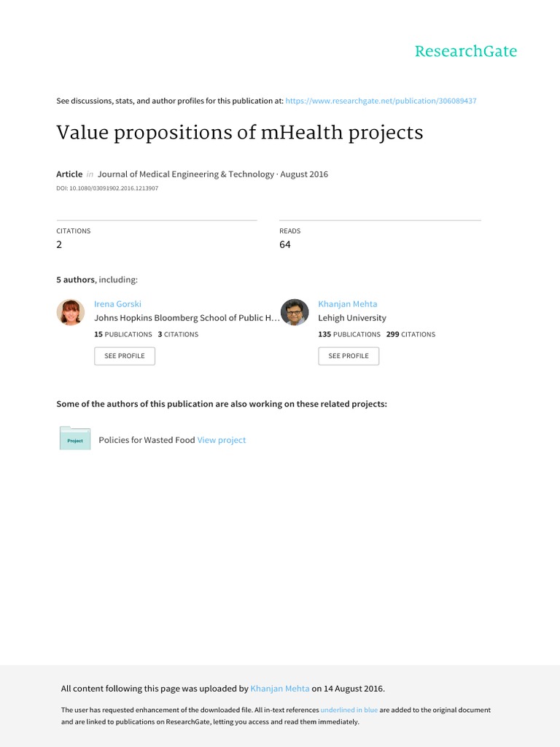This screenshot has width=560, height=747.
Task: Click the green Project folder icon
Action: [x=74, y=438]
